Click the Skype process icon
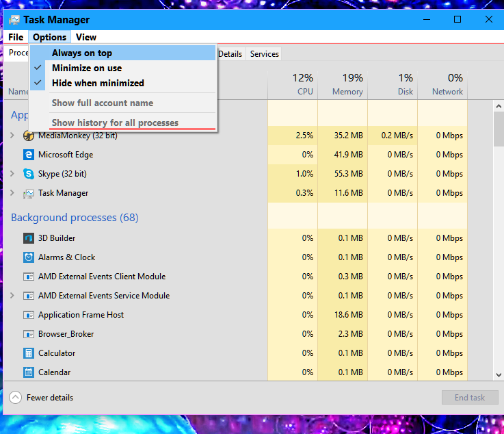The width and height of the screenshot is (504, 434). tap(29, 174)
